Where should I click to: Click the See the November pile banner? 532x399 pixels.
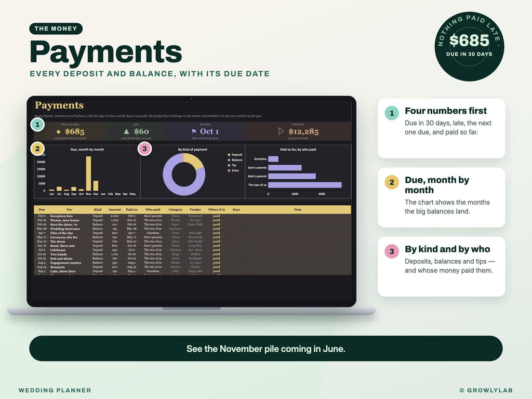[x=265, y=349]
